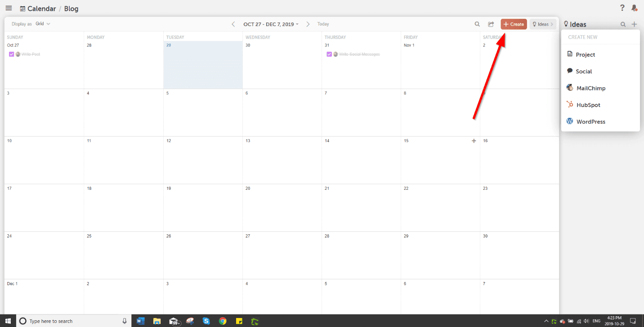Image resolution: width=644 pixels, height=327 pixels.
Task: Open the hamburger main menu
Action: point(9,8)
